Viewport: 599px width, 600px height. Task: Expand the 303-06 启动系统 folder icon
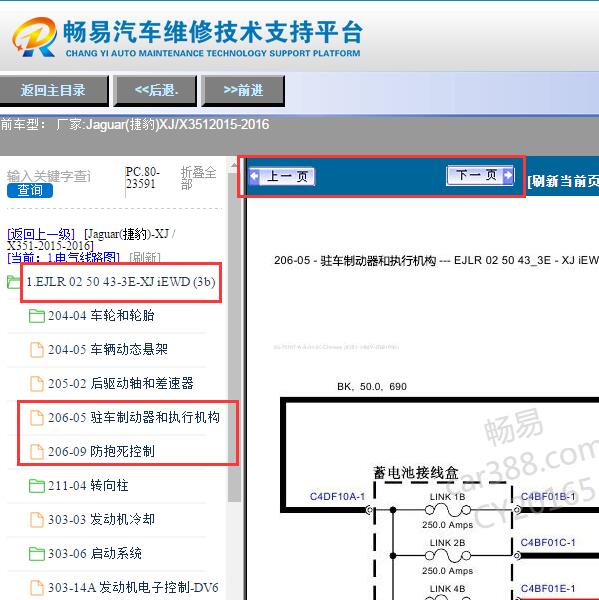(x=37, y=554)
